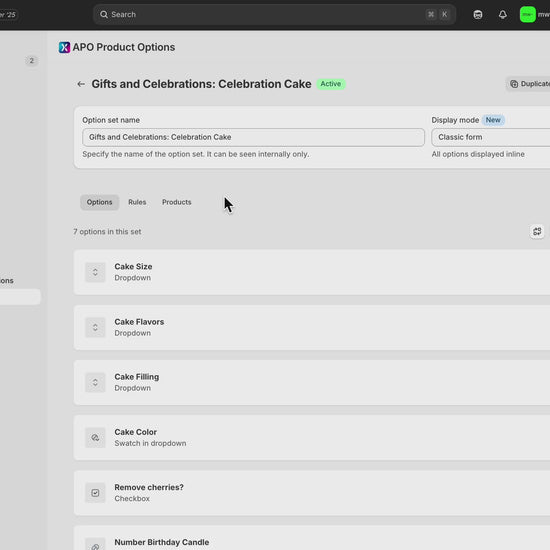Open the Sidekick icon in the top bar

tap(478, 15)
